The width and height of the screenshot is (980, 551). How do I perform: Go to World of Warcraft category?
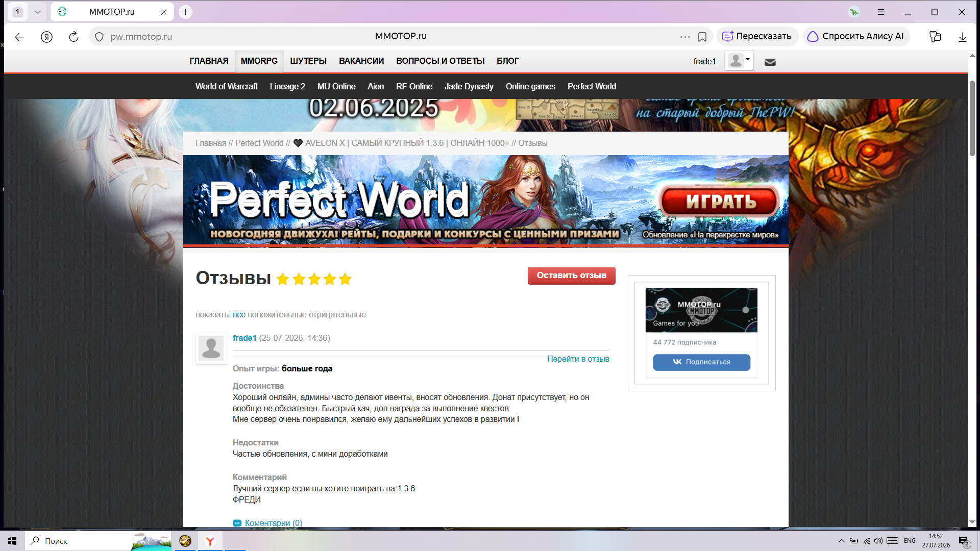[x=227, y=87]
